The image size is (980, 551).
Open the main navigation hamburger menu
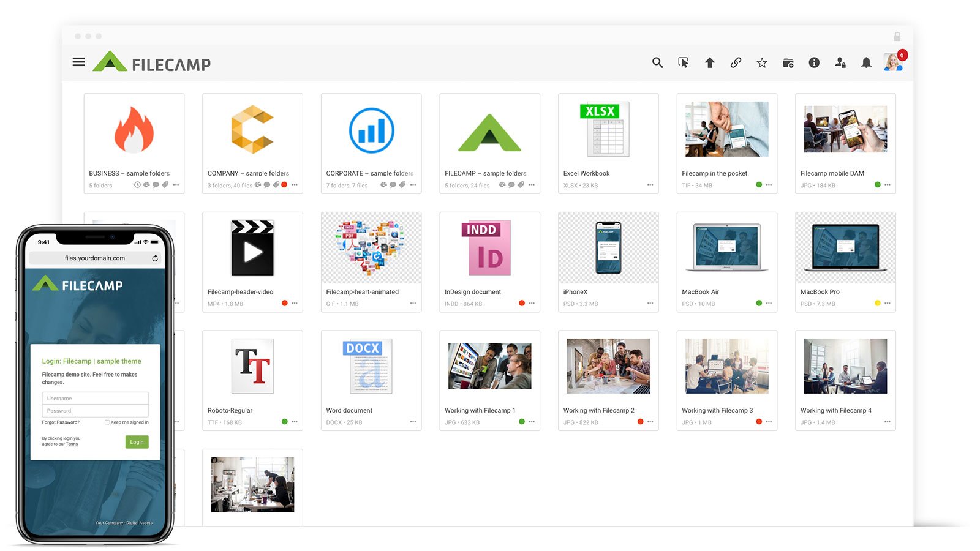[x=78, y=62]
